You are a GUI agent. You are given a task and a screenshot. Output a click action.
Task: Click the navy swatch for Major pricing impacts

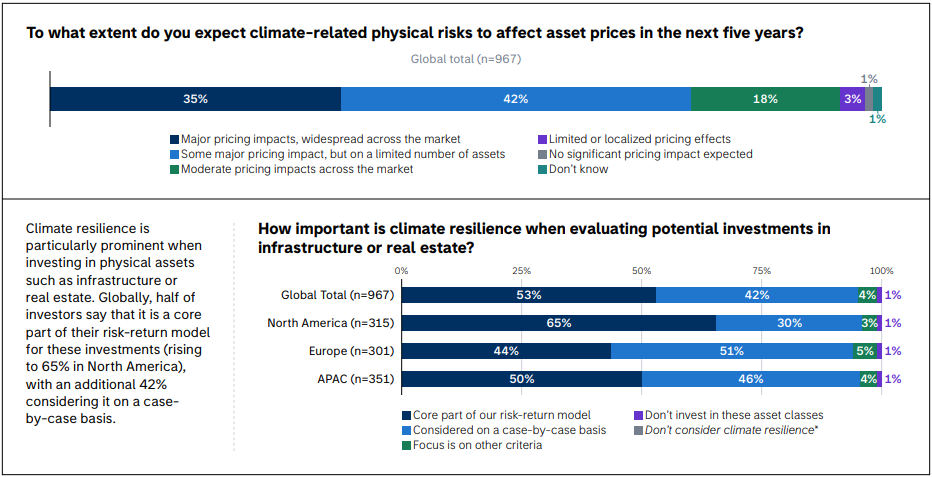click(x=175, y=140)
